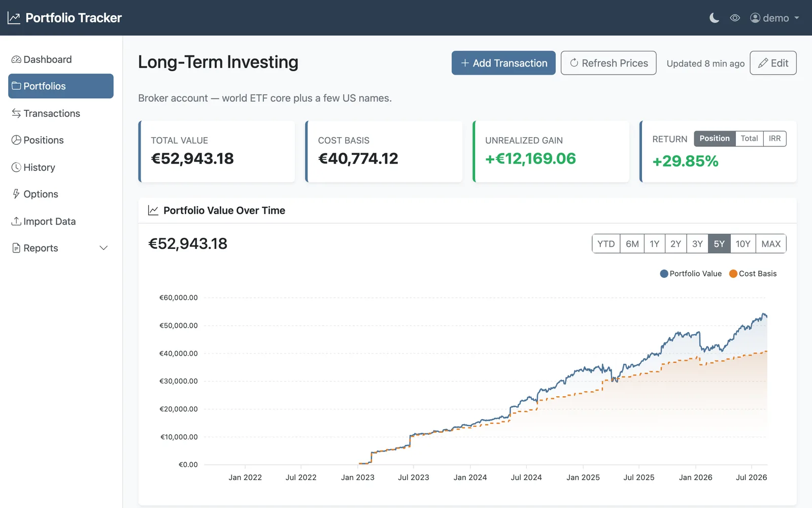Open History in the sidebar
The width and height of the screenshot is (812, 508).
pos(61,167)
